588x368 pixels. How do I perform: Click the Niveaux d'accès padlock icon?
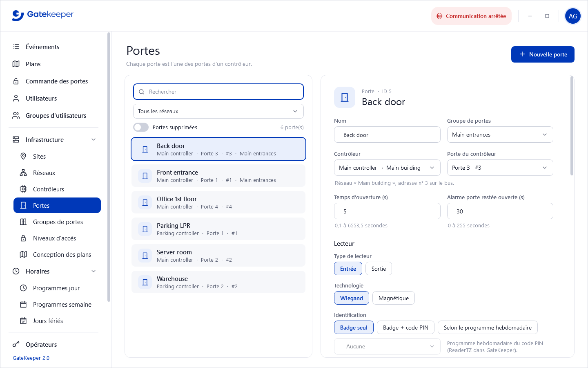click(x=23, y=238)
